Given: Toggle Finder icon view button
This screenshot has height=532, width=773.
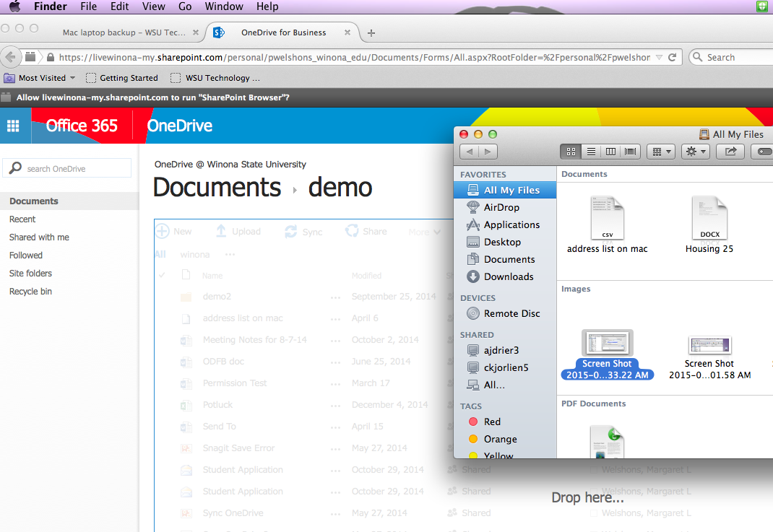Looking at the screenshot, I should [571, 152].
